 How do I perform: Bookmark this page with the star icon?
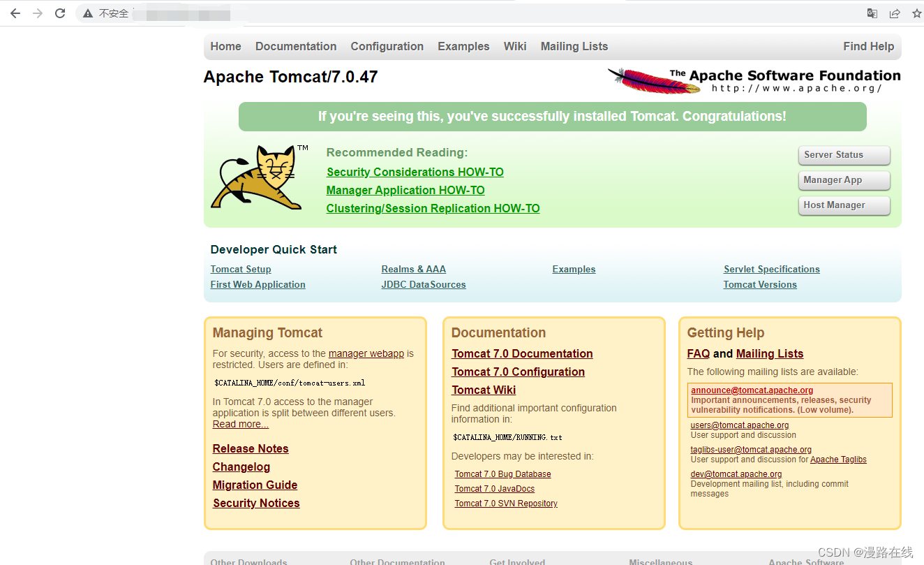[917, 13]
